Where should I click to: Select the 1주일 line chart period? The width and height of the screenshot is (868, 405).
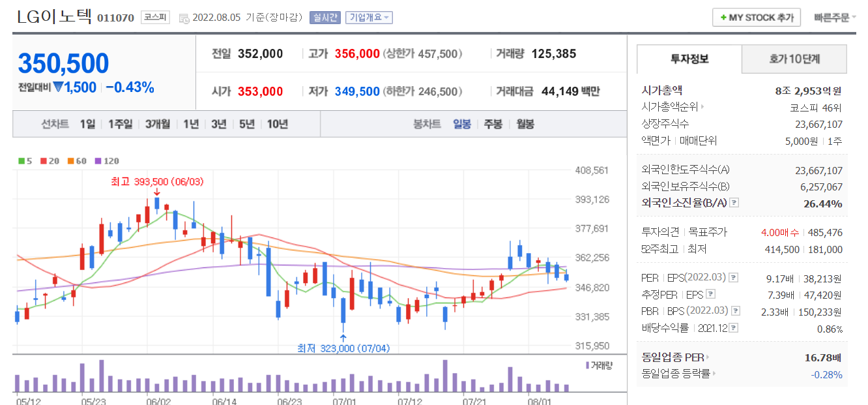coord(121,124)
